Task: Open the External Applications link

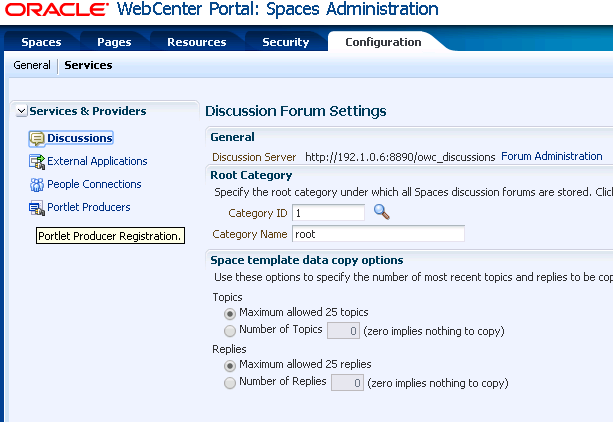Action: [x=97, y=161]
